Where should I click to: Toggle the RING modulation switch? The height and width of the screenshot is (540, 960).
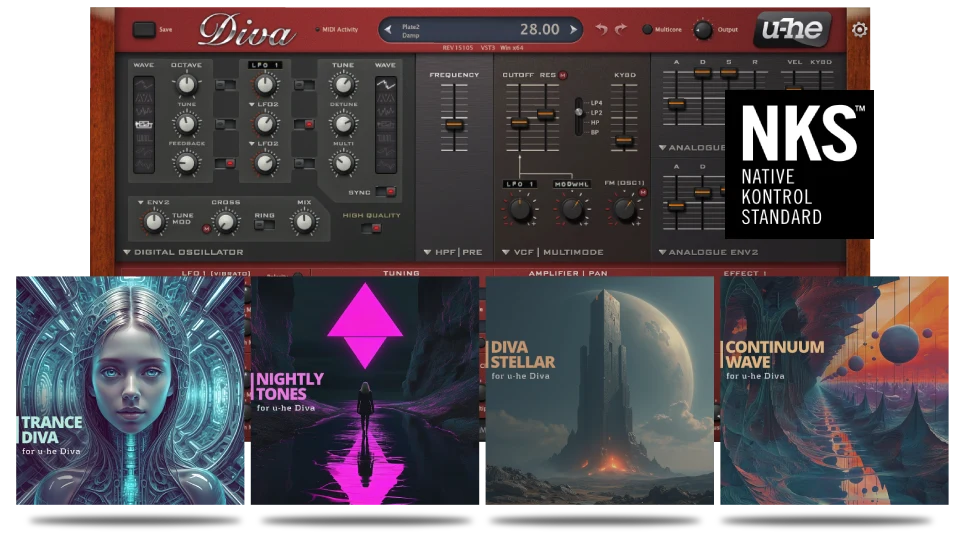(265, 224)
